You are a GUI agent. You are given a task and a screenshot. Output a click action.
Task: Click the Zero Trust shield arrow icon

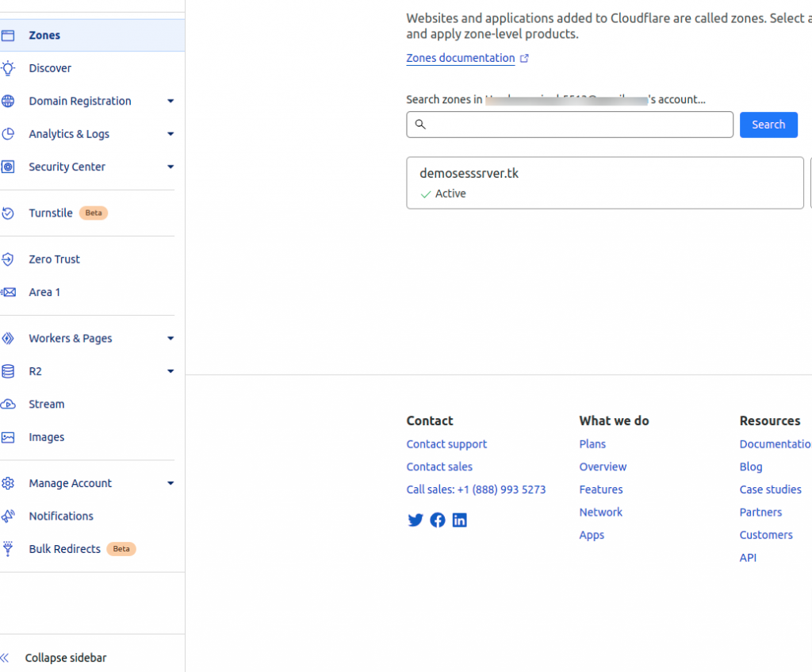(x=8, y=259)
